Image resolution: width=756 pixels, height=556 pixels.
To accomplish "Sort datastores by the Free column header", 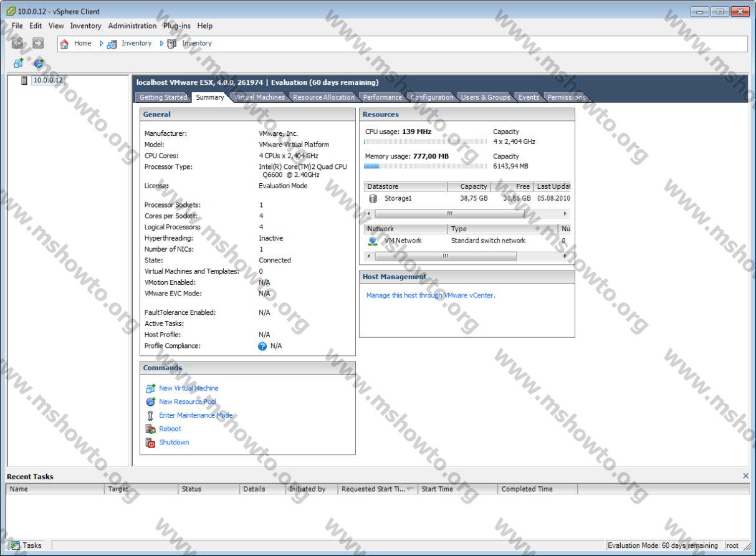I will [512, 186].
